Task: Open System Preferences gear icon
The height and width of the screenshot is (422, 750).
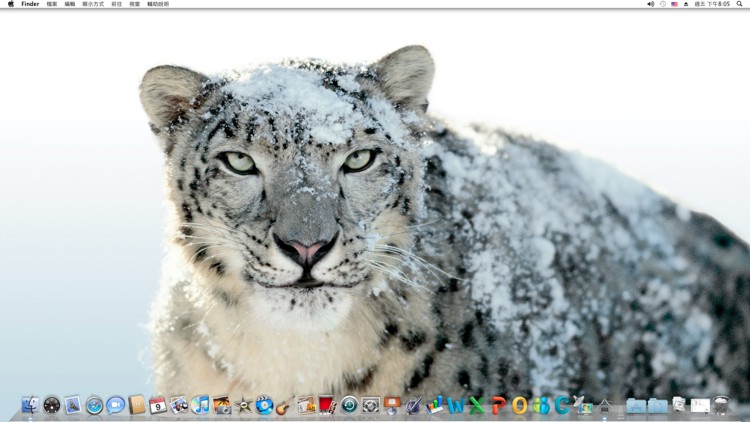Action: click(370, 405)
